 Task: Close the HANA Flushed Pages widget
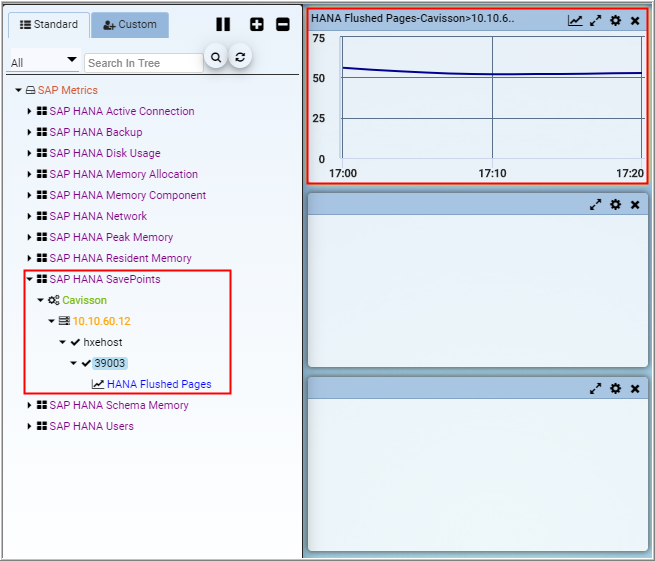point(635,20)
